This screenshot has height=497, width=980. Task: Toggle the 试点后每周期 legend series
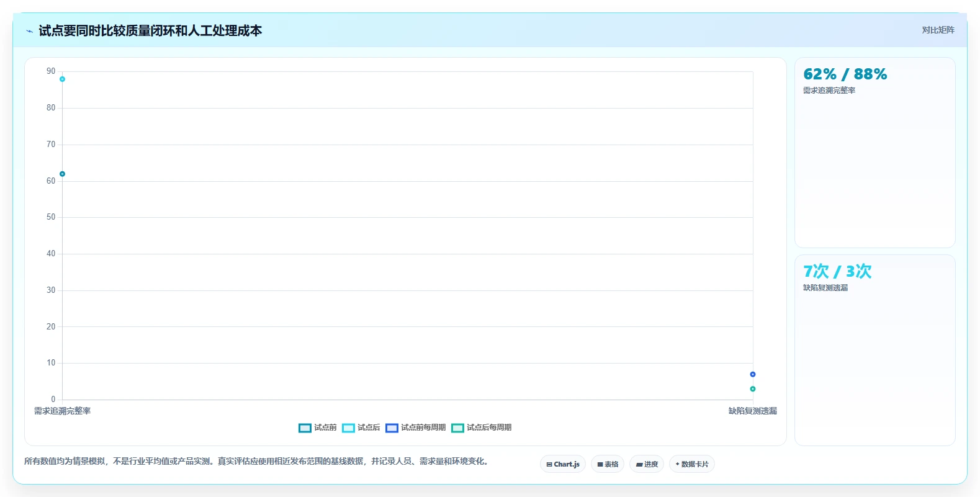481,428
